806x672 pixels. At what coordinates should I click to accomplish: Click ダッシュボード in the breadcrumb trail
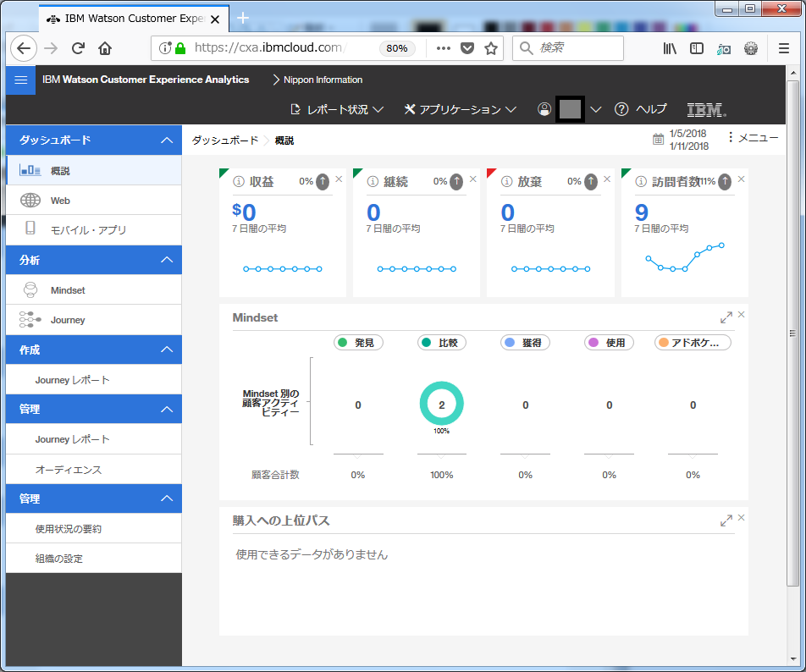[225, 140]
